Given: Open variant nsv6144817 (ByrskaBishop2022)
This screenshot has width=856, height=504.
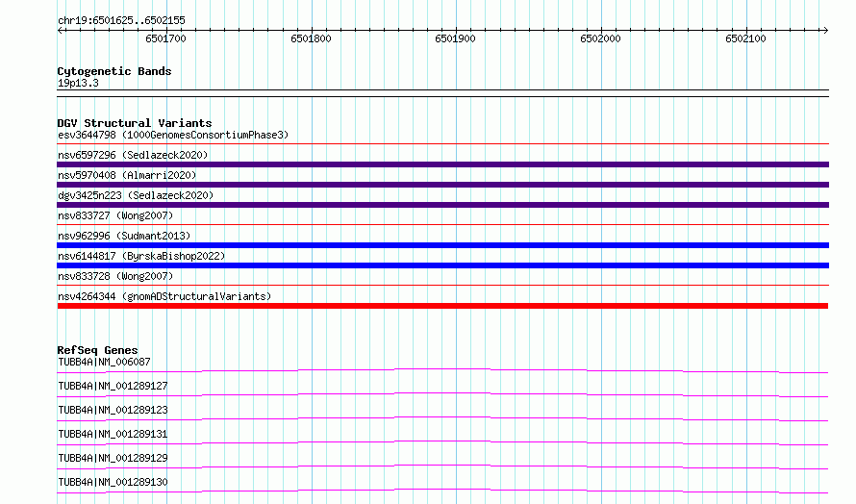Looking at the screenshot, I should [141, 256].
